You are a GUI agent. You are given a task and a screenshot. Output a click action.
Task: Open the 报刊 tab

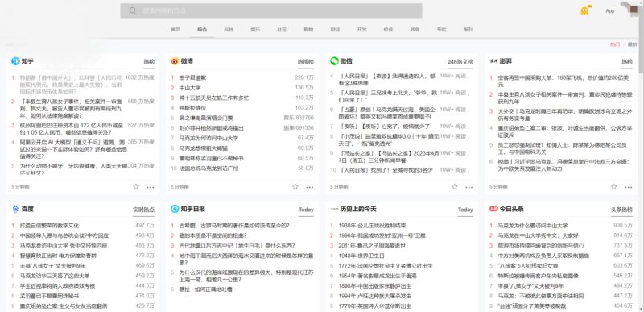click(x=469, y=30)
